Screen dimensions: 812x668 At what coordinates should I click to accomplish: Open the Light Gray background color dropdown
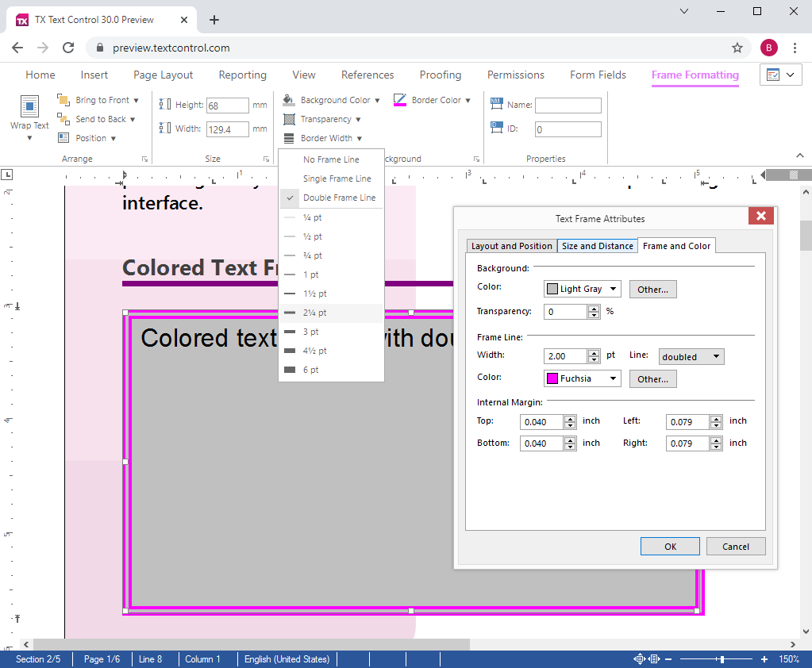[x=582, y=288]
